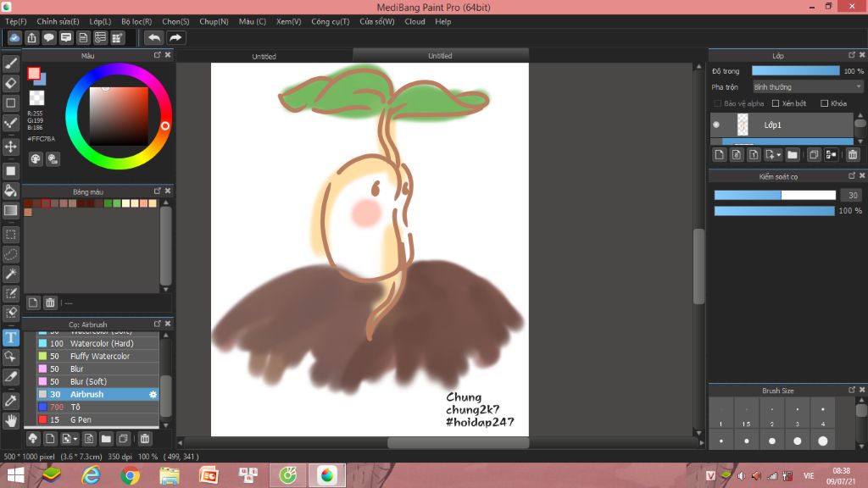Click the transparent color swatch
The height and width of the screenshot is (488, 868).
pos(36,98)
